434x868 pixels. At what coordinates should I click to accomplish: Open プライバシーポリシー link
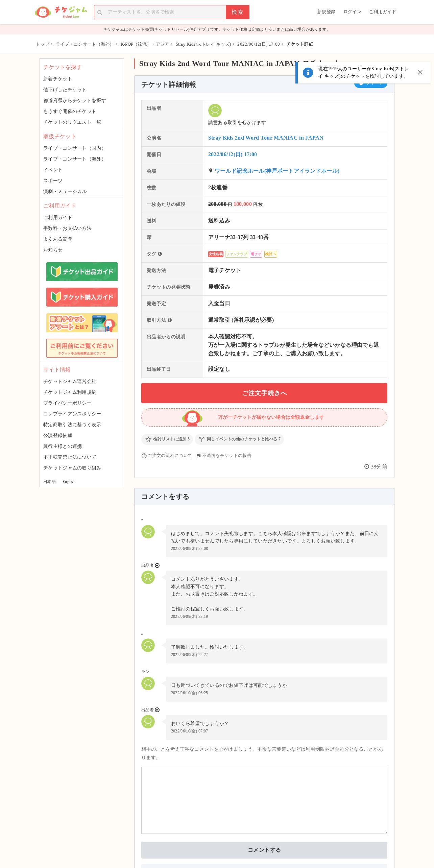click(67, 403)
